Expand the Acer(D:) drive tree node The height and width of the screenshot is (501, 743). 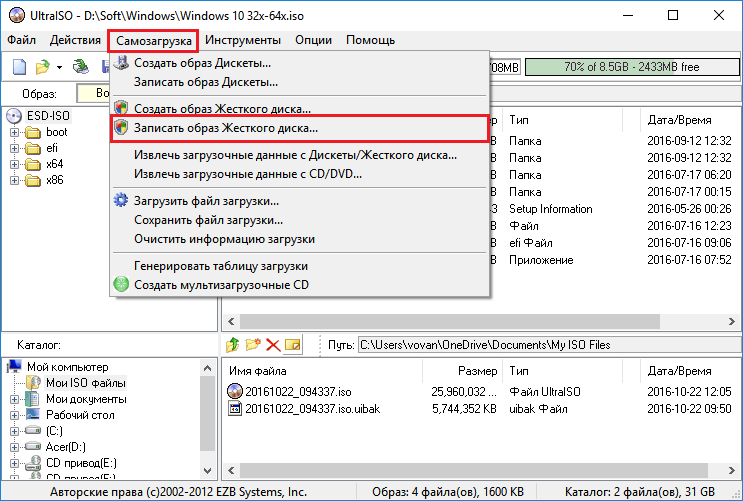pos(14,447)
